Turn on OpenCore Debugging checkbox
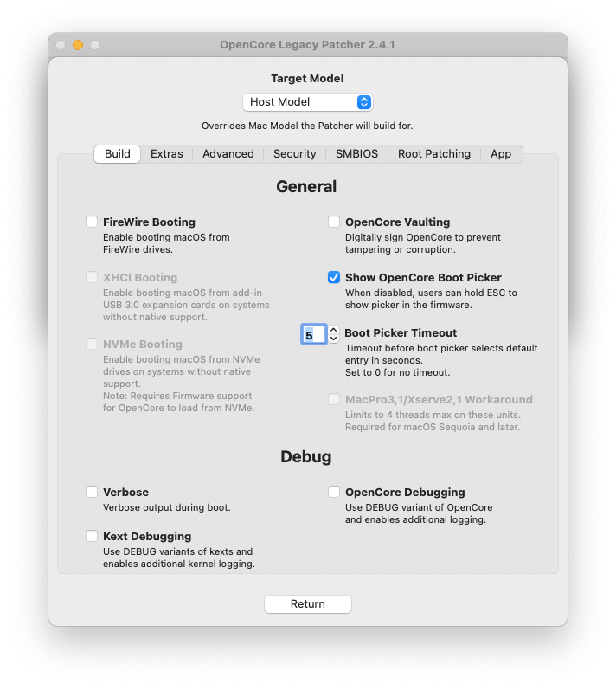Screen dimensions: 616x690 334,493
